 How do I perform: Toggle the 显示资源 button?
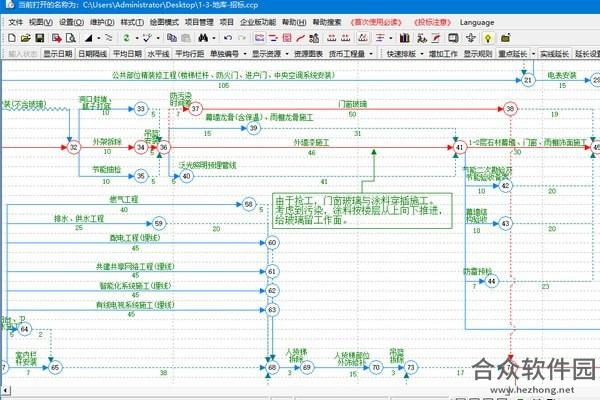(266, 54)
